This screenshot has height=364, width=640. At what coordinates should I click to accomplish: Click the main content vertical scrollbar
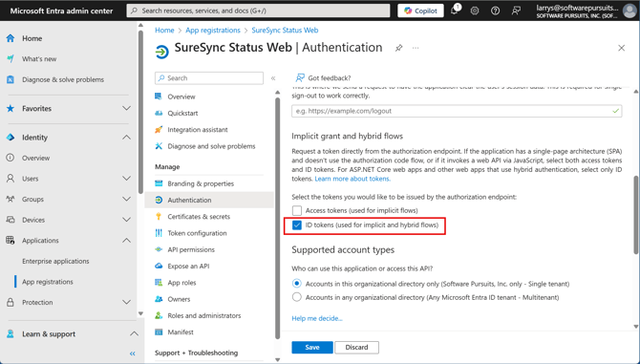[635, 215]
